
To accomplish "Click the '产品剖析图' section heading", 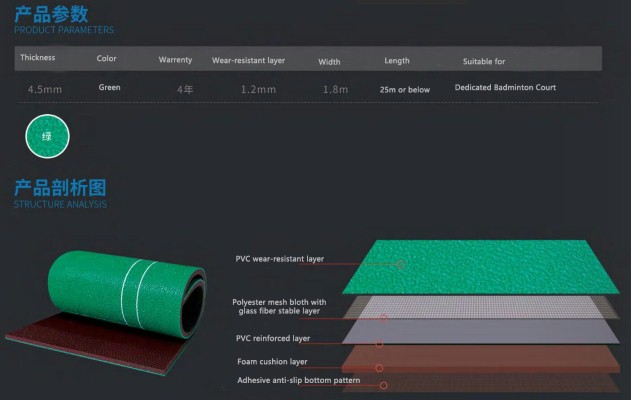I will click(60, 188).
